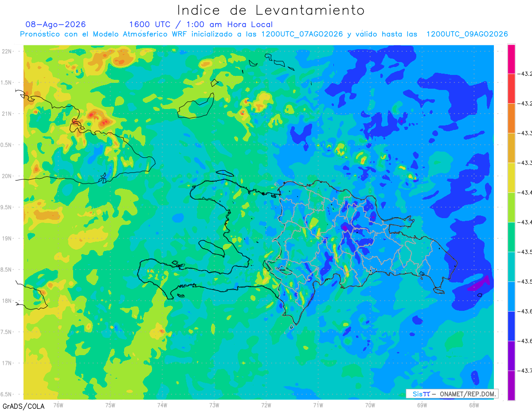
Task: Select the '08-Ago-2026' date label
Action: tap(56, 24)
